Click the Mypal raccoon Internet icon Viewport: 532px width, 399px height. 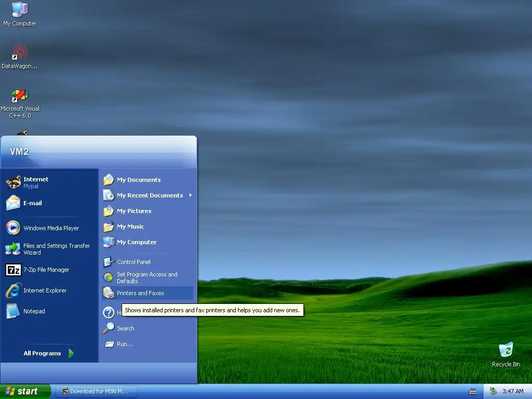pyautogui.click(x=13, y=182)
